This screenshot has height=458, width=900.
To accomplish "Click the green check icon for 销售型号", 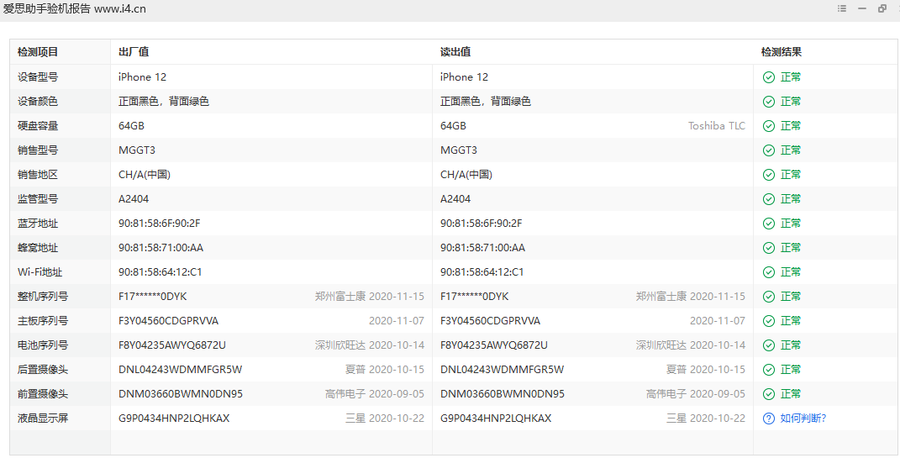I will [x=769, y=150].
